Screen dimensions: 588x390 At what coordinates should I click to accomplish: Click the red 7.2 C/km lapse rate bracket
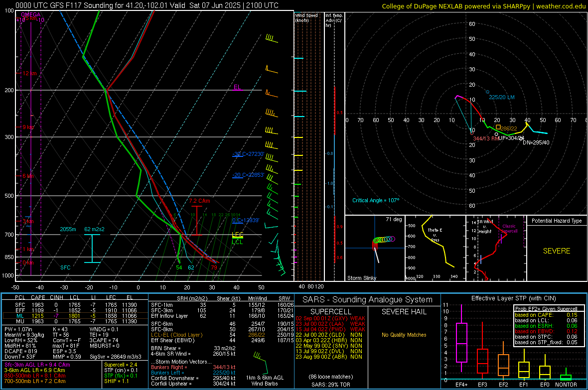tap(196, 221)
